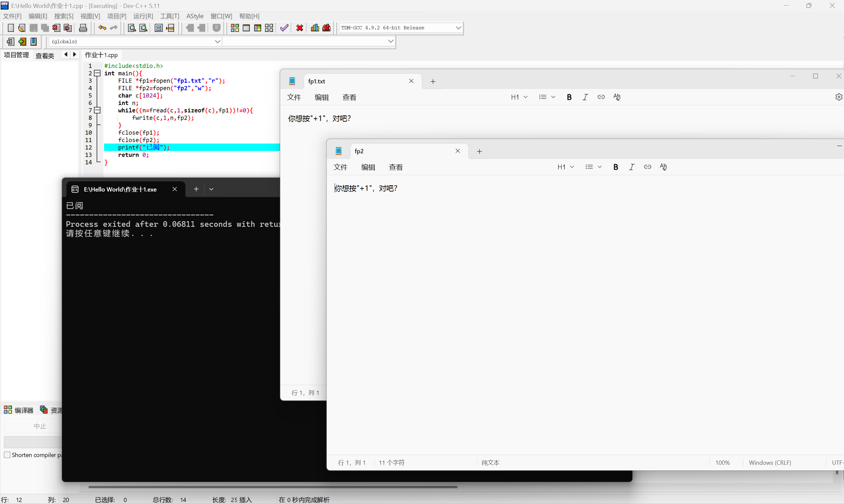
Task: Click the profile analysis bar chart icon
Action: (x=315, y=28)
